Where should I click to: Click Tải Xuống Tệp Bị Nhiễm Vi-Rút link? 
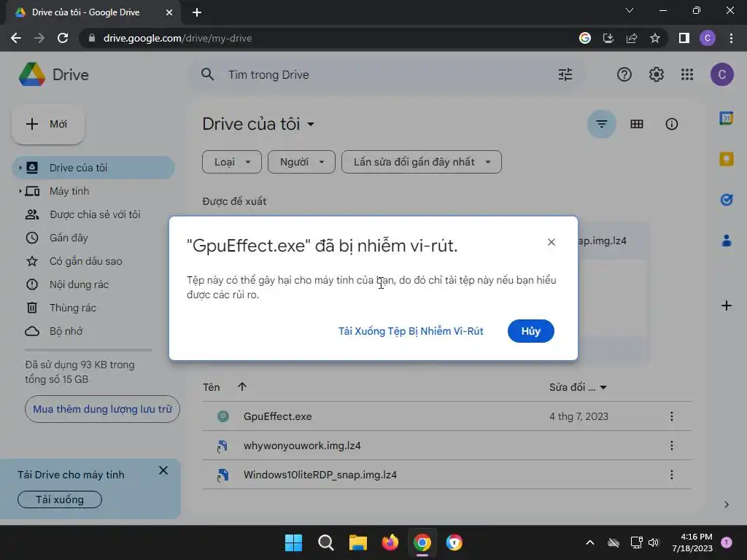click(x=411, y=331)
